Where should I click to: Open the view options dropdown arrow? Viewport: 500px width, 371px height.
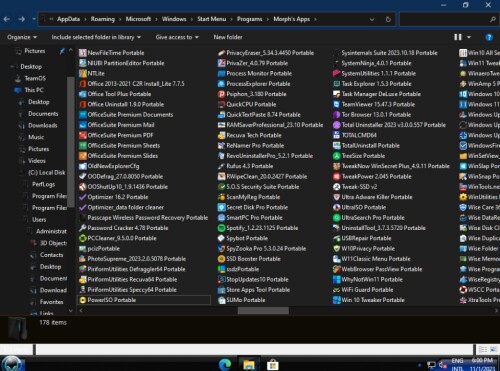coord(469,37)
